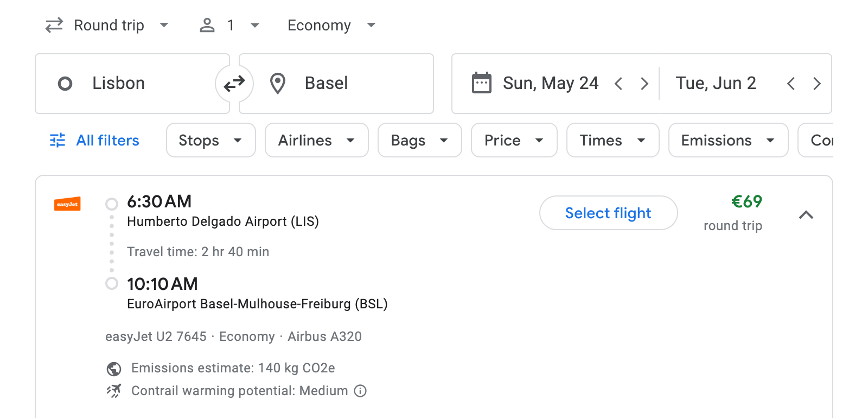Viewport: 868px width, 418px height.
Task: Click the emissions estimate globe icon
Action: pyautogui.click(x=113, y=368)
